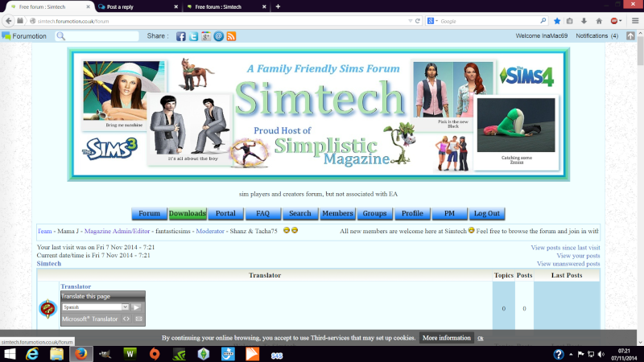This screenshot has width=644, height=362.
Task: Open the bookmarks list icon
Action: [570, 21]
